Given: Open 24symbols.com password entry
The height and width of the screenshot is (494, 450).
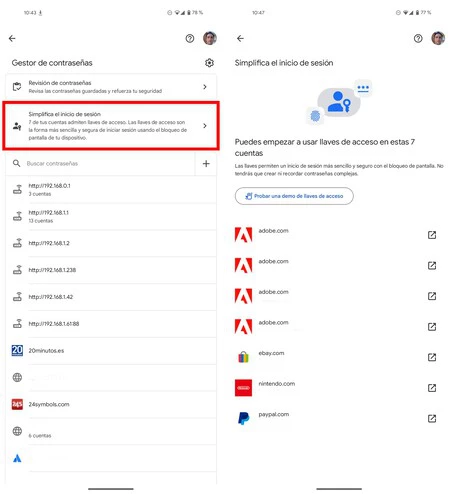Looking at the screenshot, I should (111, 404).
